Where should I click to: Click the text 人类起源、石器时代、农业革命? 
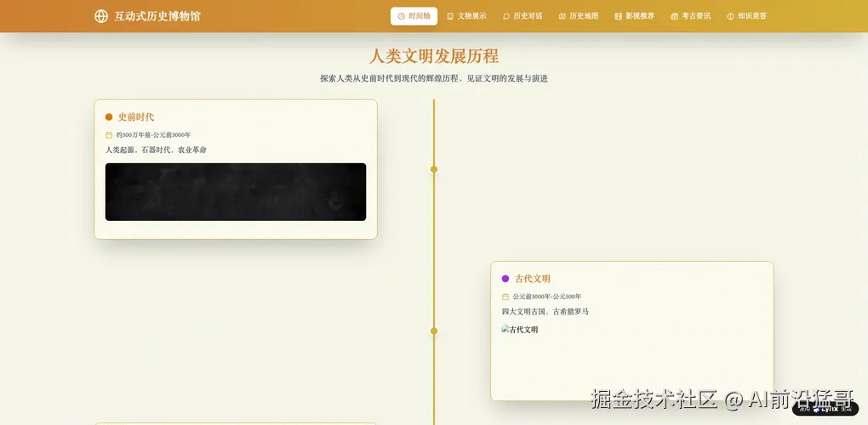pos(156,150)
